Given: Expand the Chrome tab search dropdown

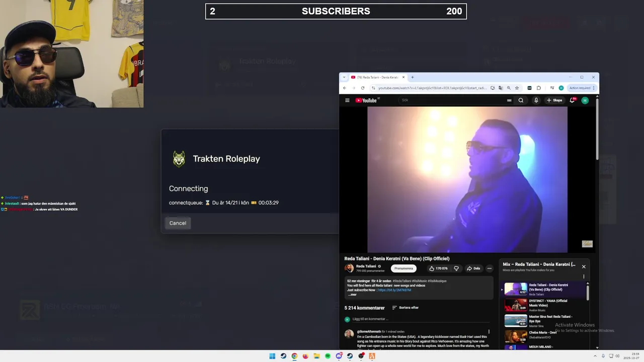Looking at the screenshot, I should 344,77.
